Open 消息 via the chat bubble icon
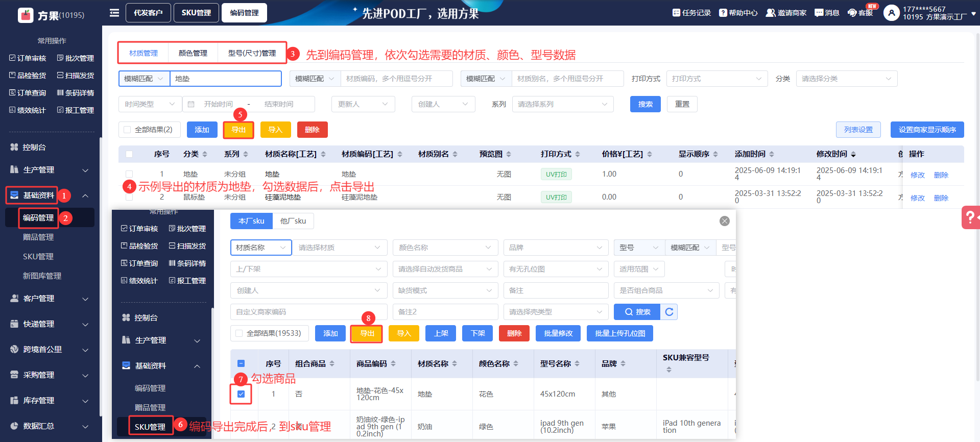980x442 pixels. 819,13
